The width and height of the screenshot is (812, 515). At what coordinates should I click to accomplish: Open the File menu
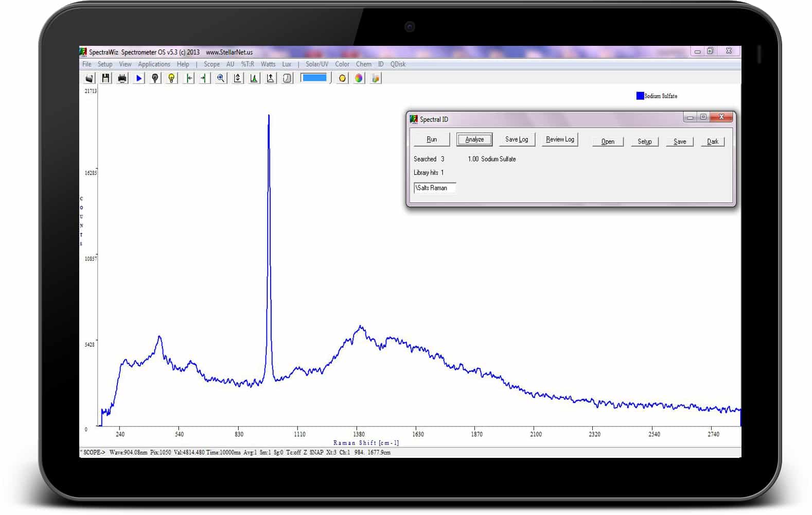tap(87, 64)
